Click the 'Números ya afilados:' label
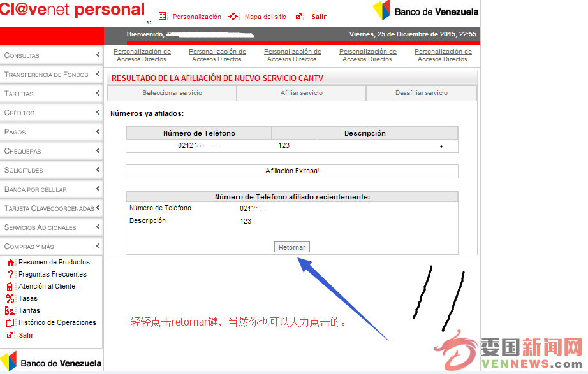The width and height of the screenshot is (588, 374). click(x=147, y=113)
